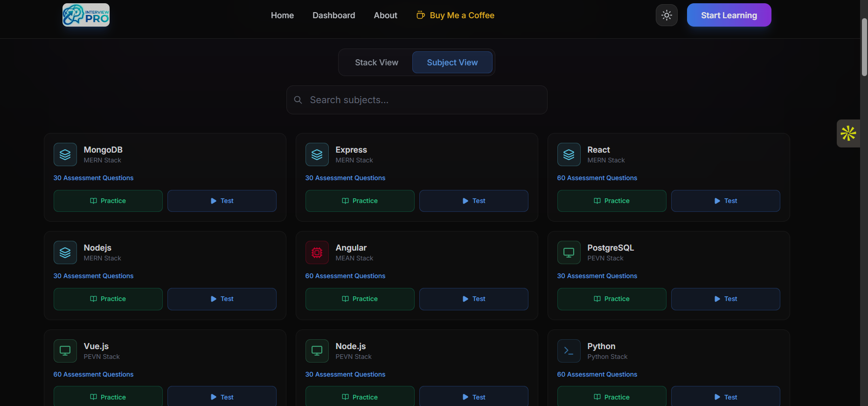
Task: Click the MongoDB stack layers icon
Action: pyautogui.click(x=65, y=154)
